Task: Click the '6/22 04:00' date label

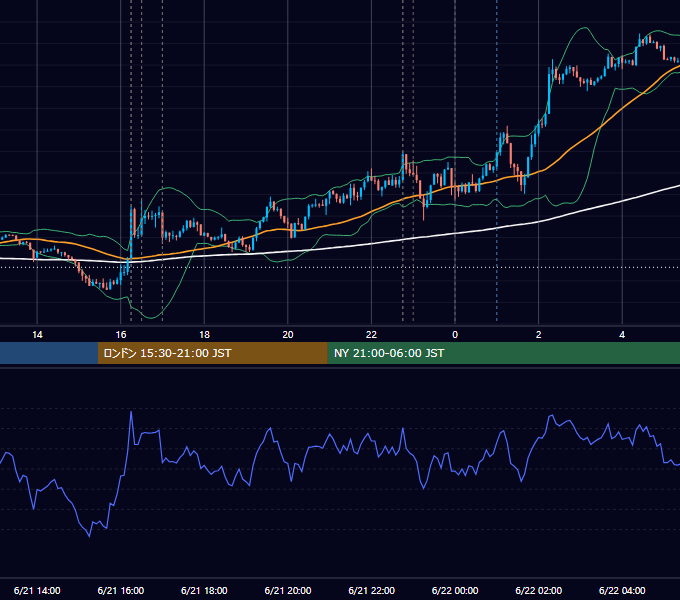Action: 622,590
